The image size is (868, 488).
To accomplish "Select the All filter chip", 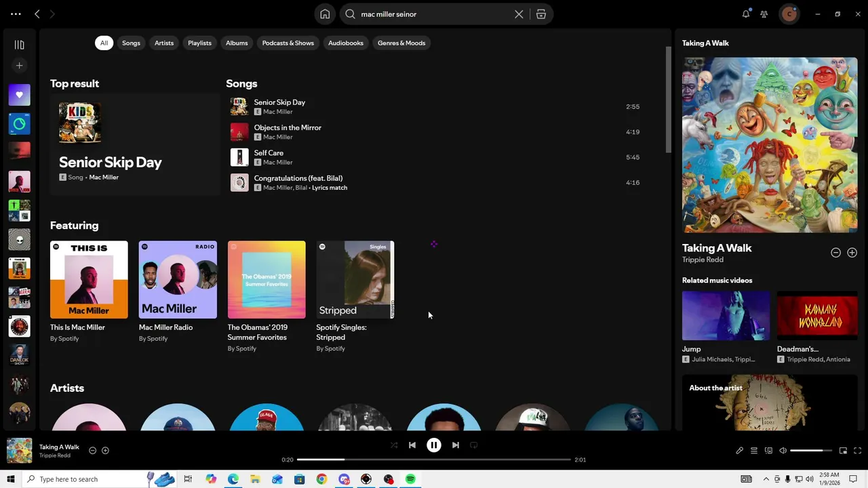I will 104,43.
